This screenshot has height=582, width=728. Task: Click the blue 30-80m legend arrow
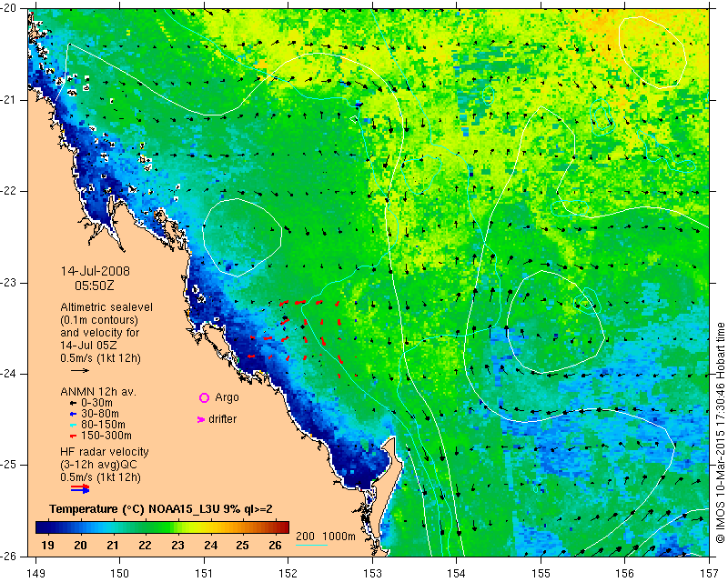(73, 414)
